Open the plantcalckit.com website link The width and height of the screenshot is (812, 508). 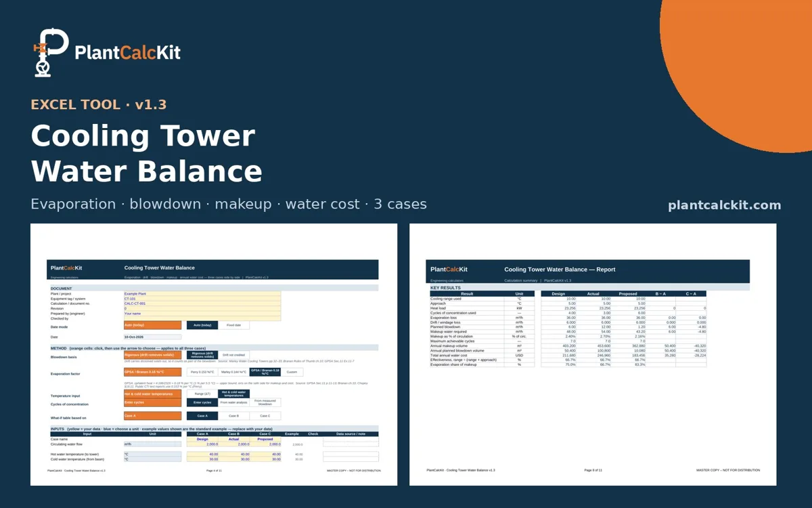[x=724, y=205]
